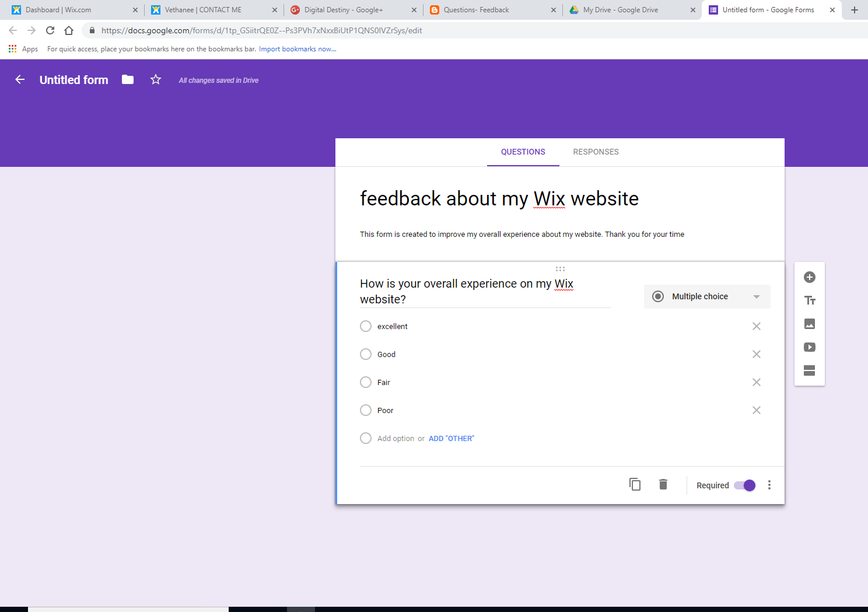This screenshot has width=868, height=612.
Task: Open the Multiple choice question type dropdown
Action: [707, 296]
